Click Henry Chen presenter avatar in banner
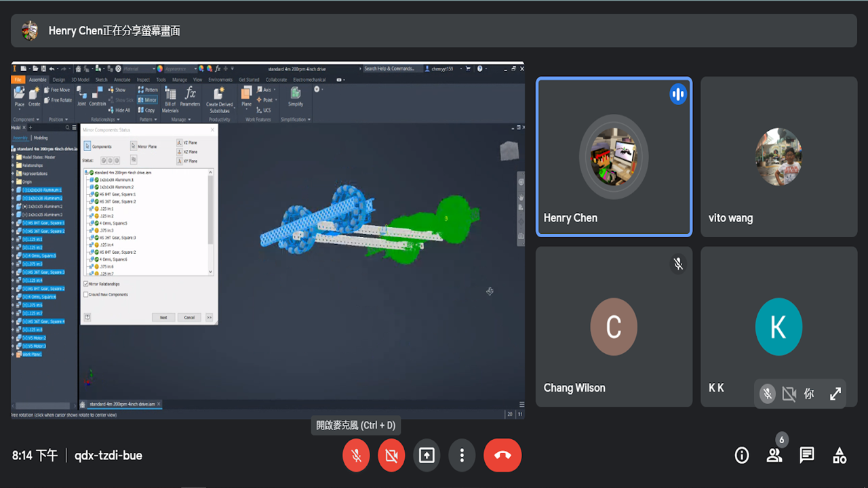Viewport: 868px width, 488px height. pyautogui.click(x=30, y=30)
